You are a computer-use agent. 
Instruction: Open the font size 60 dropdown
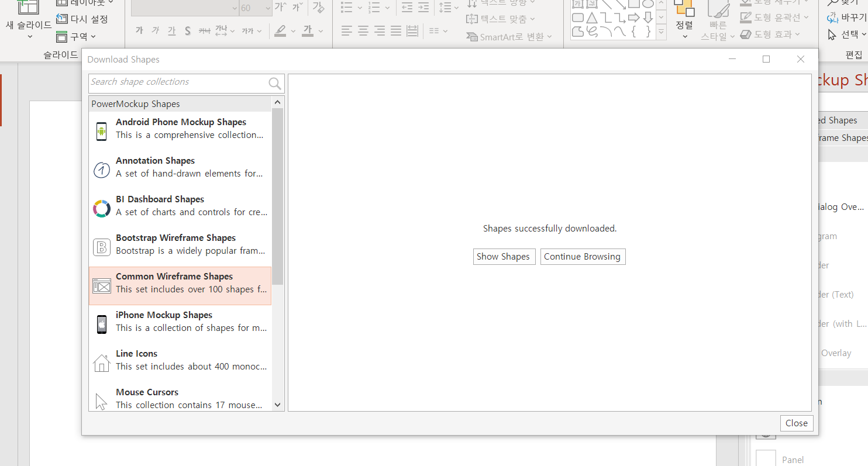[x=267, y=8]
